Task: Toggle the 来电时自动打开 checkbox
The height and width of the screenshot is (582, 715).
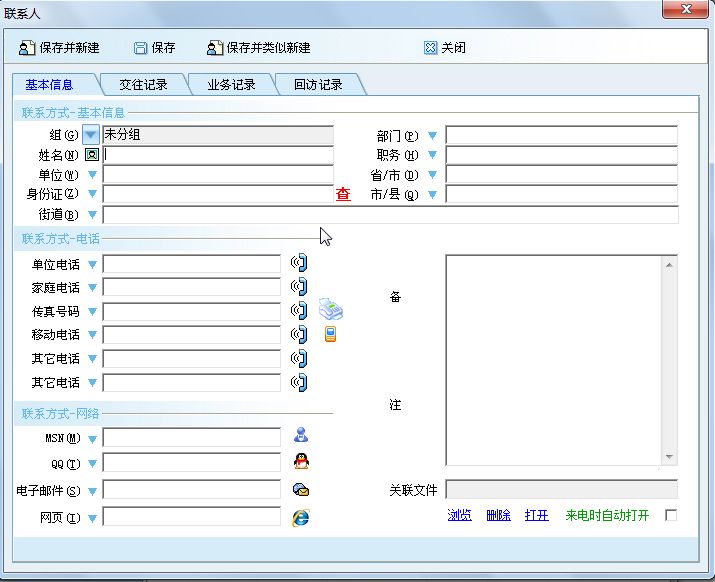Action: [671, 515]
